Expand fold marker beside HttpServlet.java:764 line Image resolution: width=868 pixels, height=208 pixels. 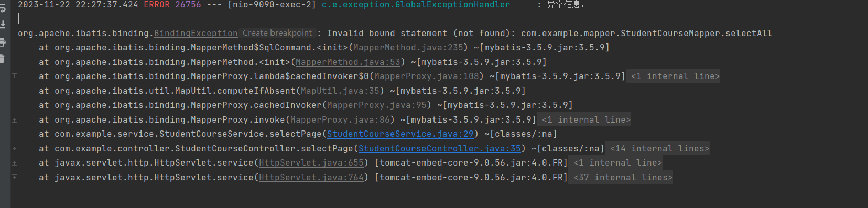click(x=15, y=178)
